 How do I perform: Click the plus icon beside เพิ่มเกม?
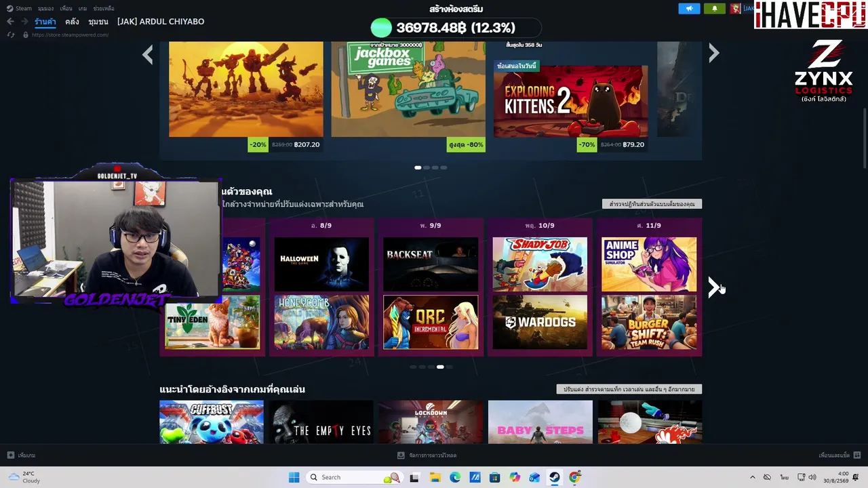11,455
